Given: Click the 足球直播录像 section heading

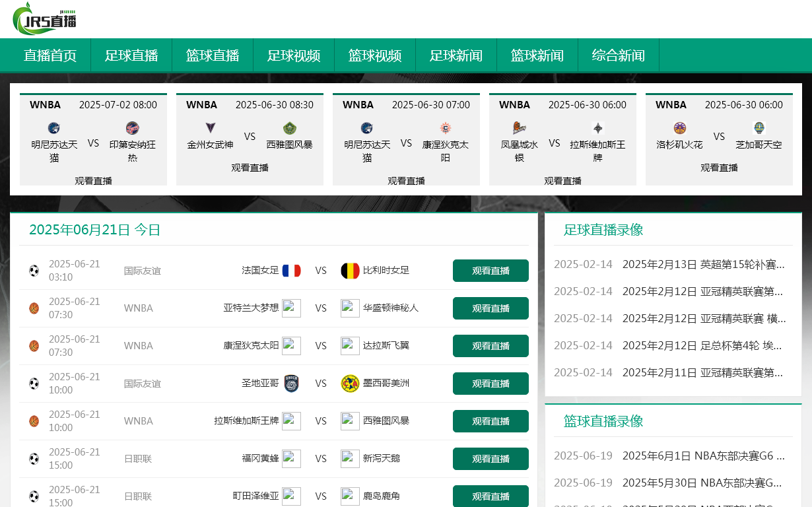Looking at the screenshot, I should 603,230.
